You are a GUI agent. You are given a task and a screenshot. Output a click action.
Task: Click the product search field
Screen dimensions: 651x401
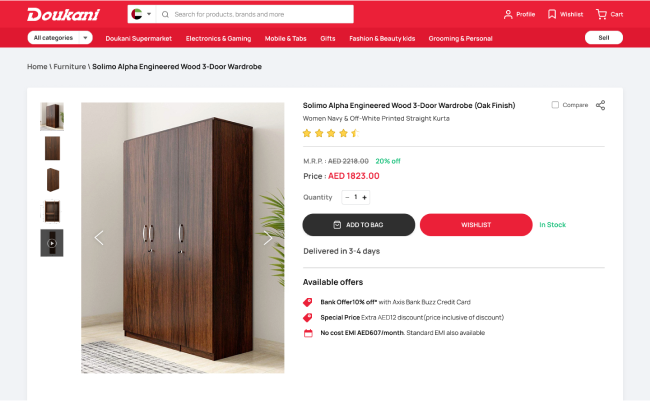(255, 14)
